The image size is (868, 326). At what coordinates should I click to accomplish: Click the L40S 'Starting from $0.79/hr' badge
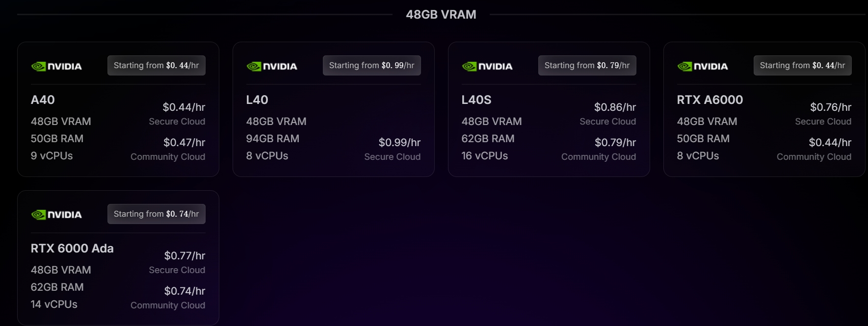pos(587,65)
